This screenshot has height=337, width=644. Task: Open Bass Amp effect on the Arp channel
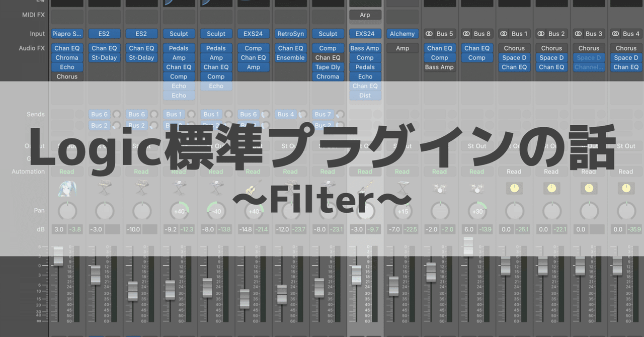[365, 48]
